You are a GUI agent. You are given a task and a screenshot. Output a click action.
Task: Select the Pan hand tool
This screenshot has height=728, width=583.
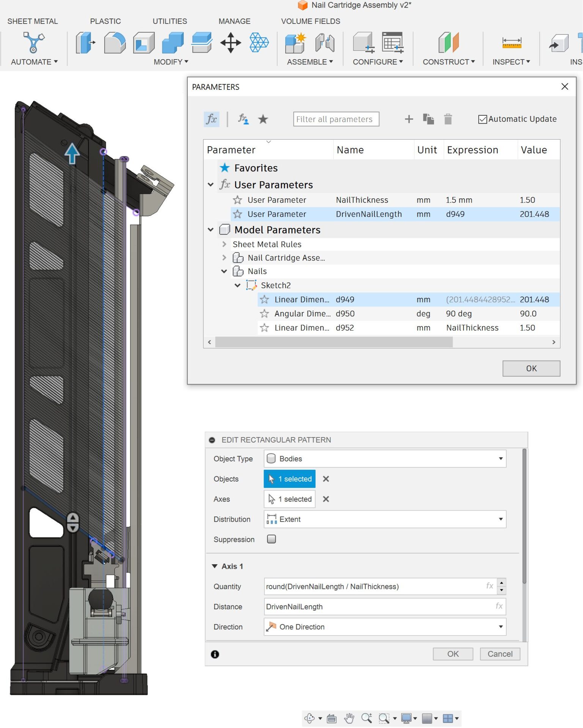tap(349, 718)
